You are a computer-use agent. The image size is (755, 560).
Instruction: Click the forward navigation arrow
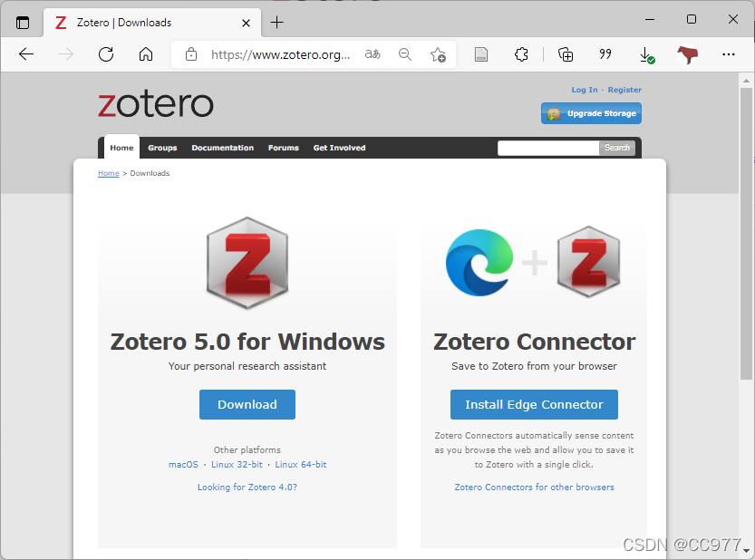click(x=66, y=54)
